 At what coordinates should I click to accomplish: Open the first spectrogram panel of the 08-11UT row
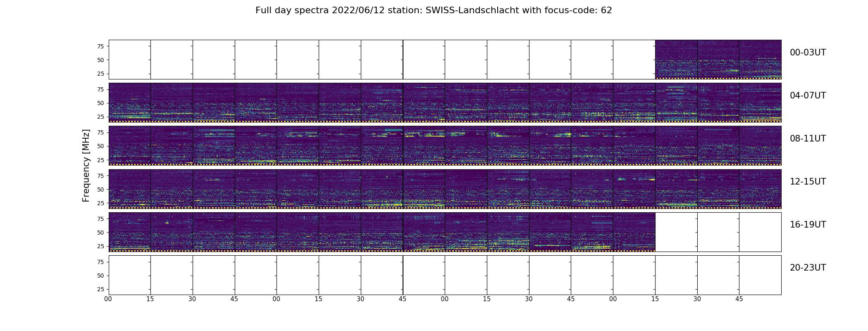click(x=130, y=146)
